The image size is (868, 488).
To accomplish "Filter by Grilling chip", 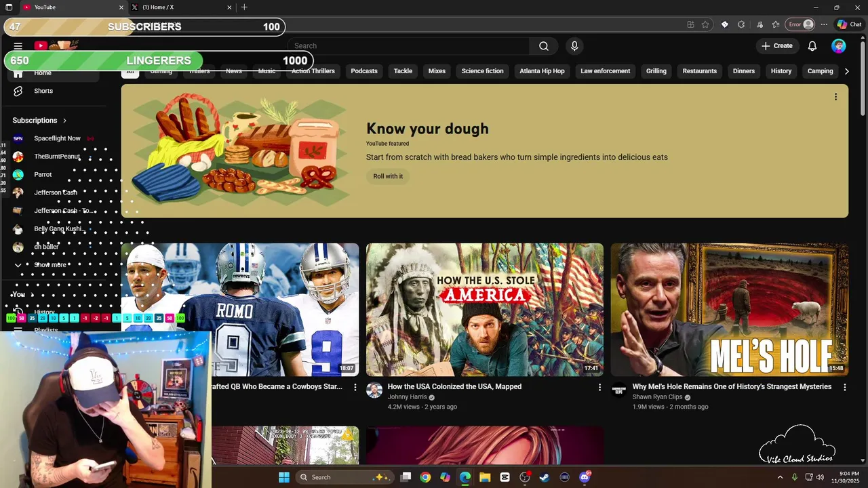I will [x=656, y=71].
